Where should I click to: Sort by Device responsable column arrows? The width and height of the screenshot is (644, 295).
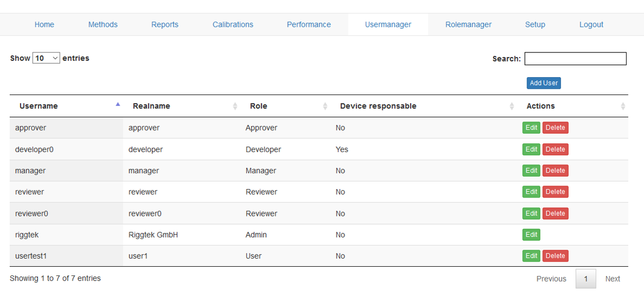click(512, 106)
